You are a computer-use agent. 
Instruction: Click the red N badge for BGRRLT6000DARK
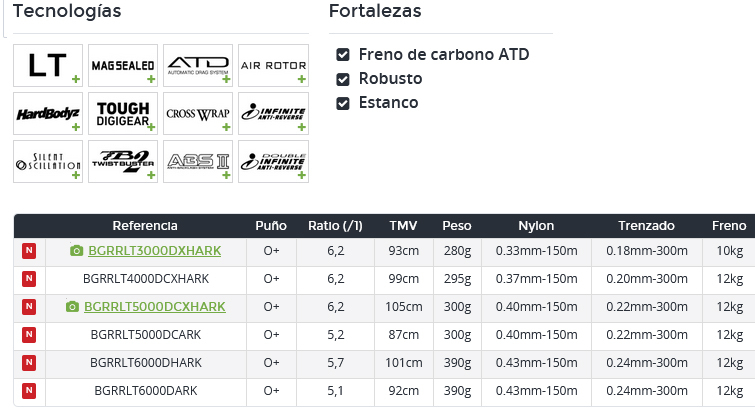(x=29, y=391)
